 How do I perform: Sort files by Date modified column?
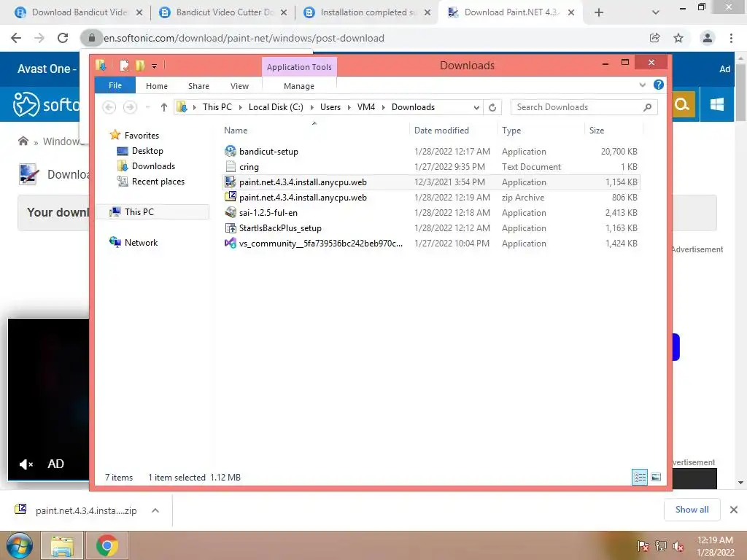[x=453, y=131]
